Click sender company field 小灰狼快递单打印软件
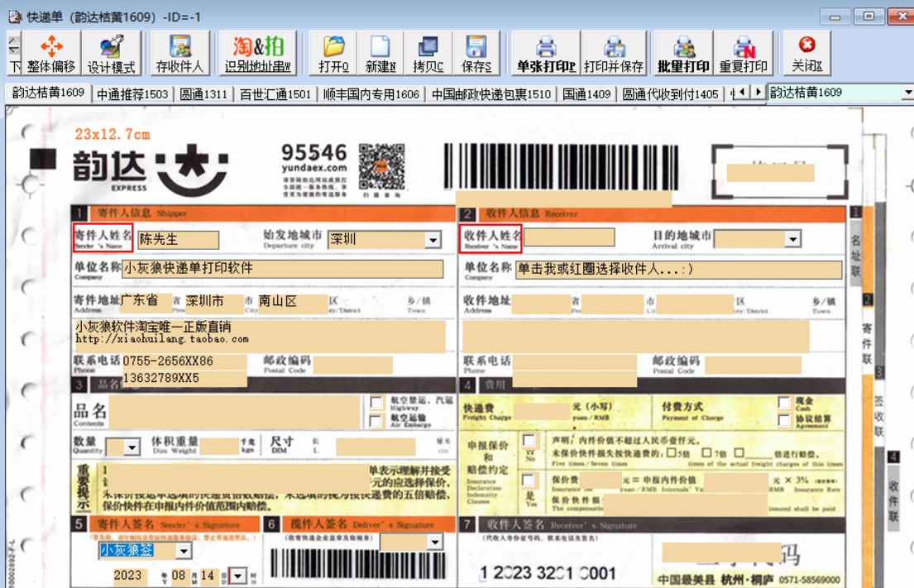This screenshot has width=914, height=588. point(283,268)
